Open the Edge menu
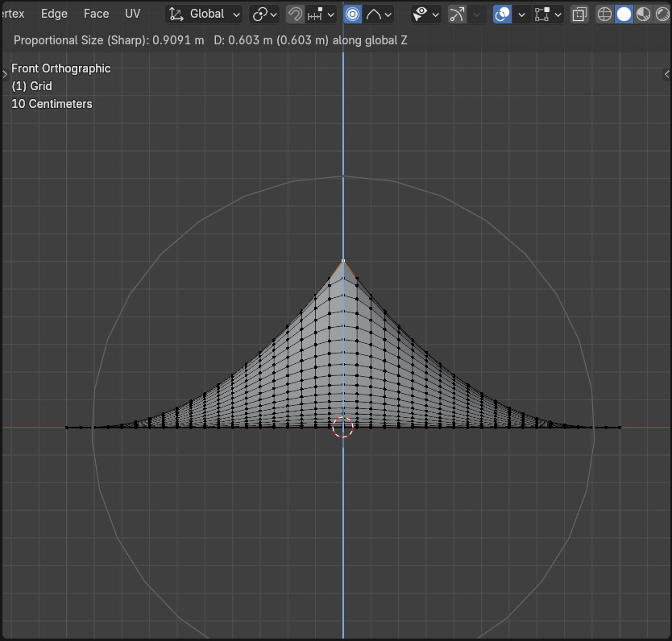 54,14
